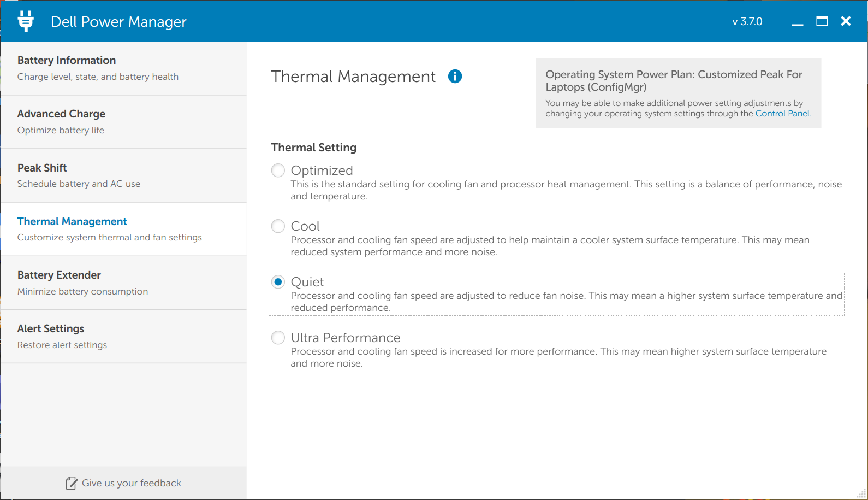Image resolution: width=868 pixels, height=500 pixels.
Task: Click the Operating System Power Plan text
Action: [674, 81]
